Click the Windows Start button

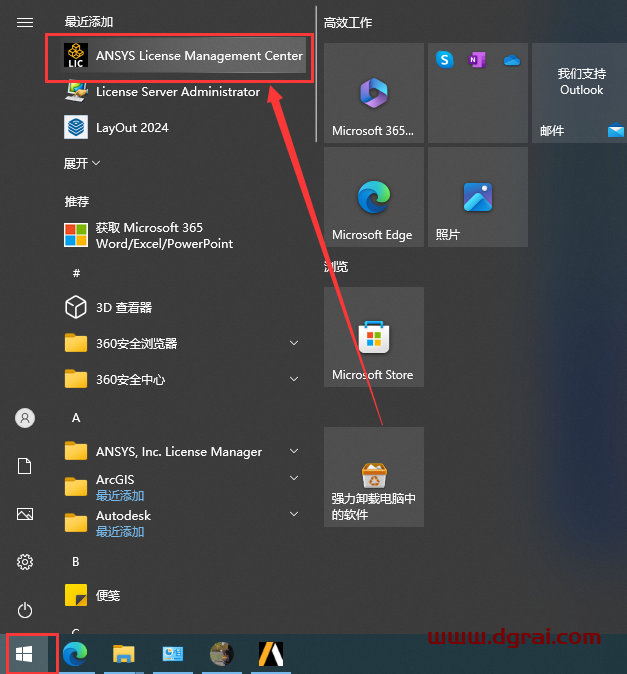(x=24, y=654)
